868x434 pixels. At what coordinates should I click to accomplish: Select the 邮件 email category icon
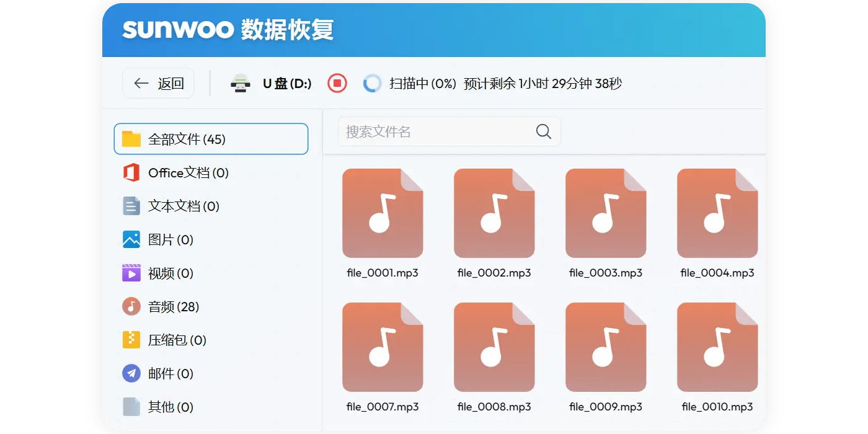click(131, 373)
